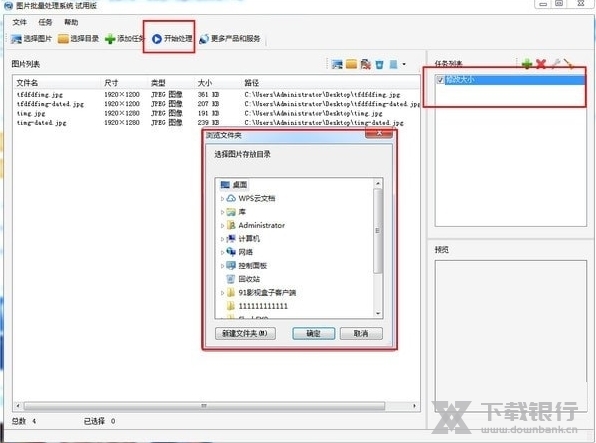Click the wrench settings icon in the task list header
The image size is (596, 443).
tap(555, 64)
